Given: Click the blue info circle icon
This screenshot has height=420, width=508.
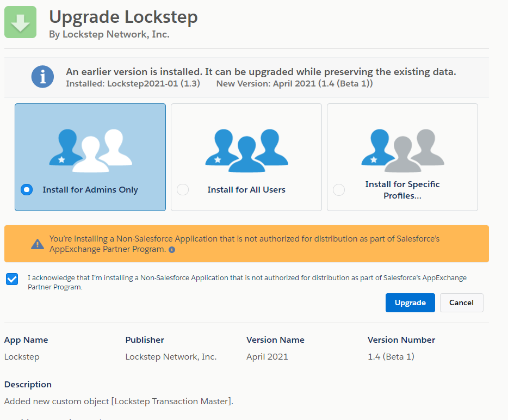Looking at the screenshot, I should [x=42, y=77].
